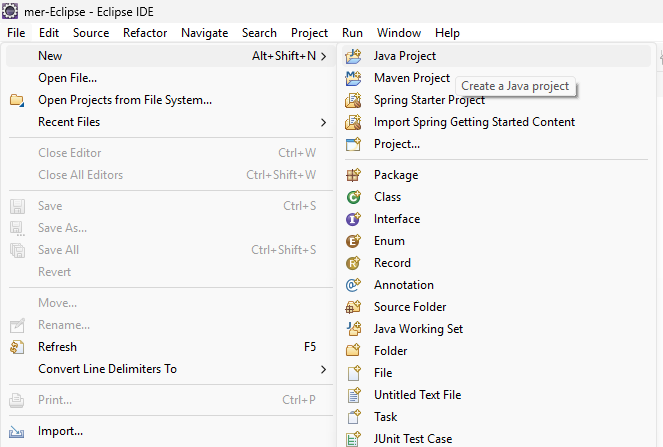663x447 pixels.
Task: Open the Source menu
Action: pos(91,33)
